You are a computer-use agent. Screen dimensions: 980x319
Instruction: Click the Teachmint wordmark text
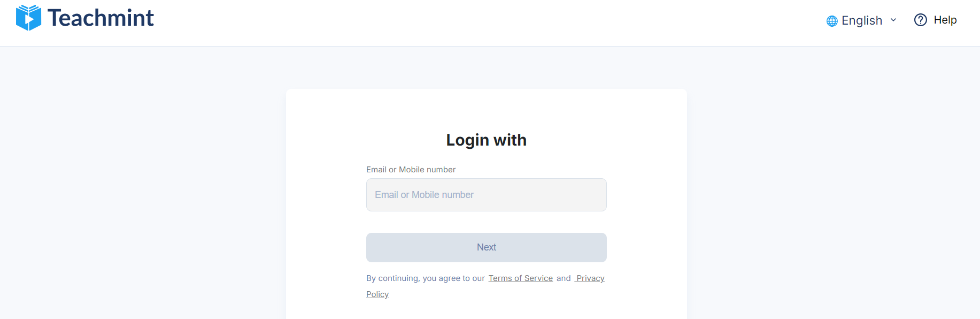pyautogui.click(x=101, y=18)
